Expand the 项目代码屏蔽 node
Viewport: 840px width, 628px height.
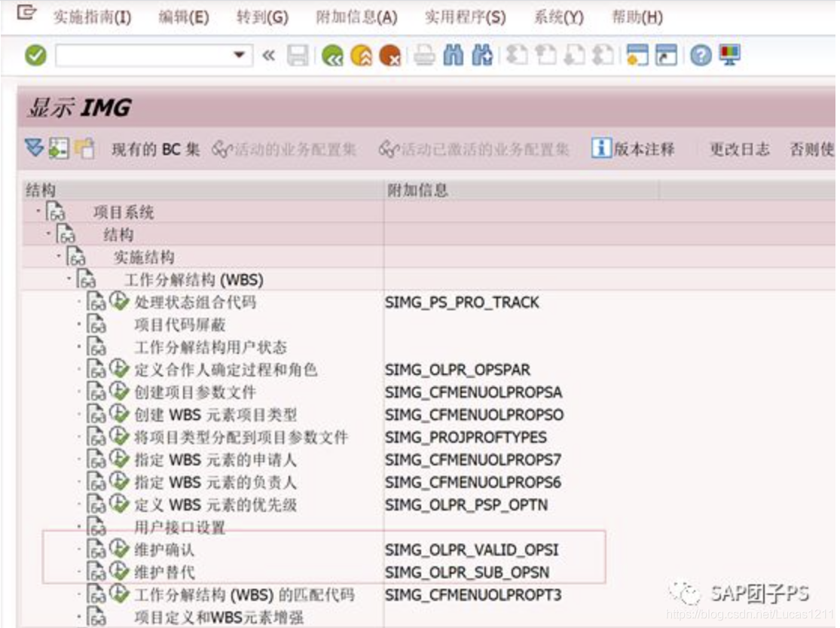(x=79, y=323)
